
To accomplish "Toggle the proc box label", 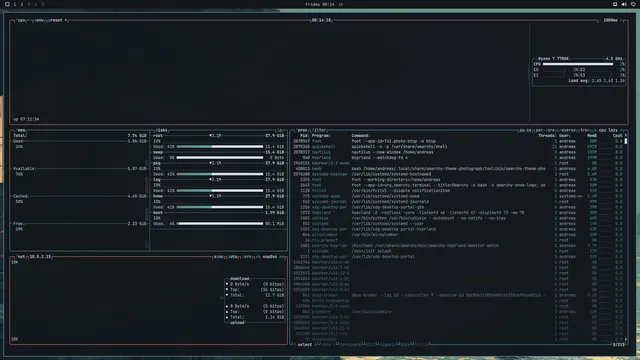I will pyautogui.click(x=302, y=130).
